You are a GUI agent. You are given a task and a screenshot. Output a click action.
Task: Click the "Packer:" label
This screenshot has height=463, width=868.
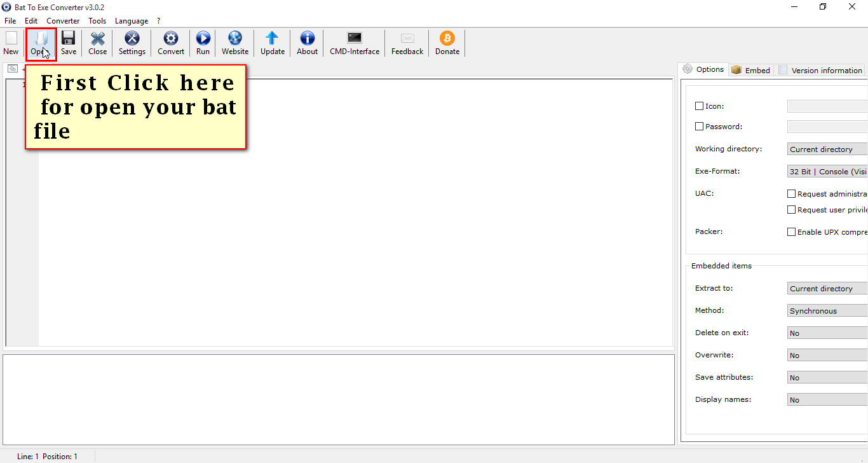709,231
